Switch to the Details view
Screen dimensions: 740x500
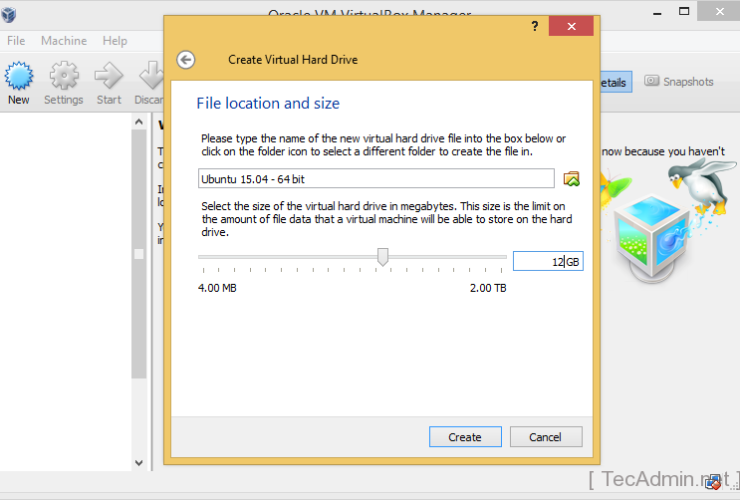pyautogui.click(x=613, y=83)
